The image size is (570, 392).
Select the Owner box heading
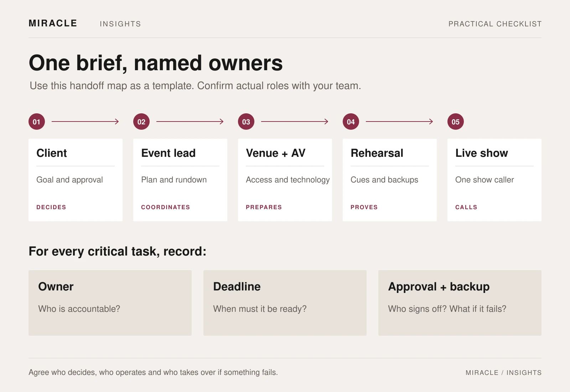(x=56, y=287)
